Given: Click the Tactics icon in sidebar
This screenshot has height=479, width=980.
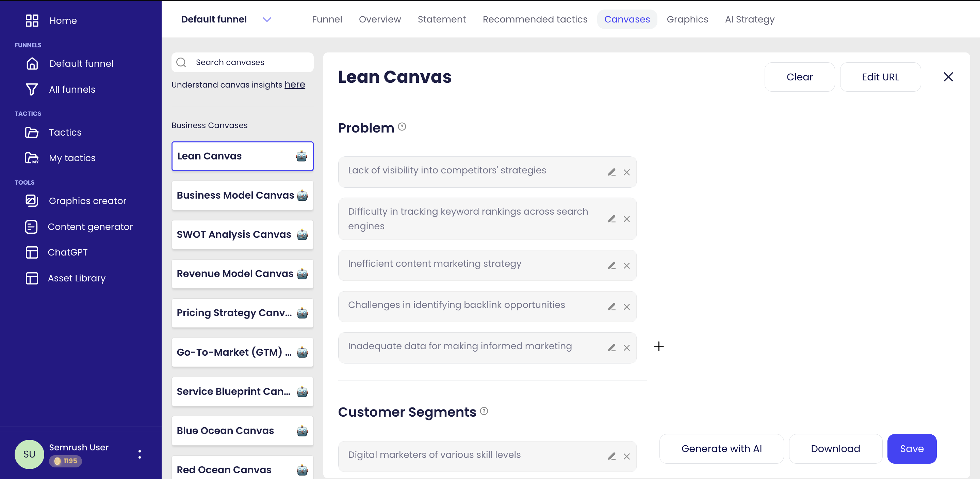Looking at the screenshot, I should point(32,132).
